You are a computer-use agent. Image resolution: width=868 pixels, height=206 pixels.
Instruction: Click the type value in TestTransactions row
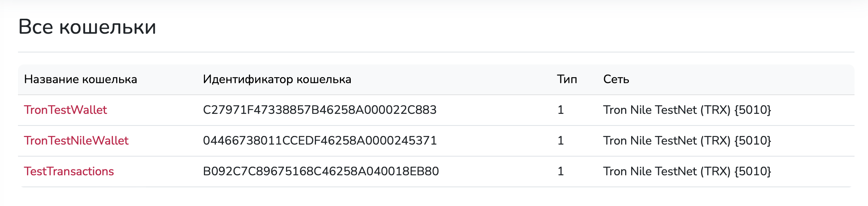coord(561,172)
